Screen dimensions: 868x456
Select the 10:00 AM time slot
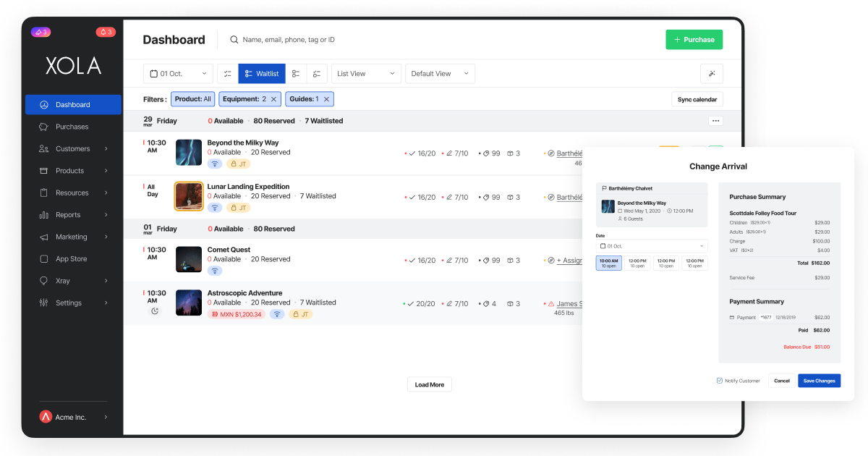[608, 263]
